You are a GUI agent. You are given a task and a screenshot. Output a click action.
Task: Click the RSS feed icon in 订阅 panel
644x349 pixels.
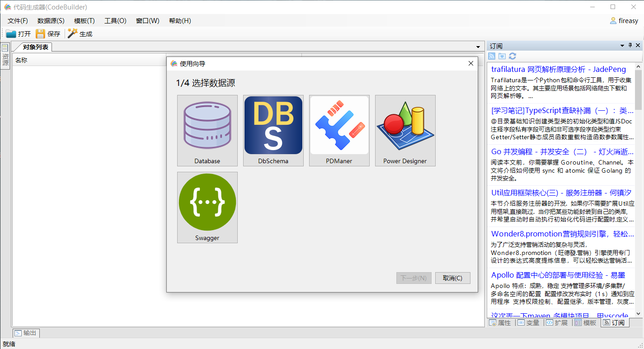coord(492,56)
